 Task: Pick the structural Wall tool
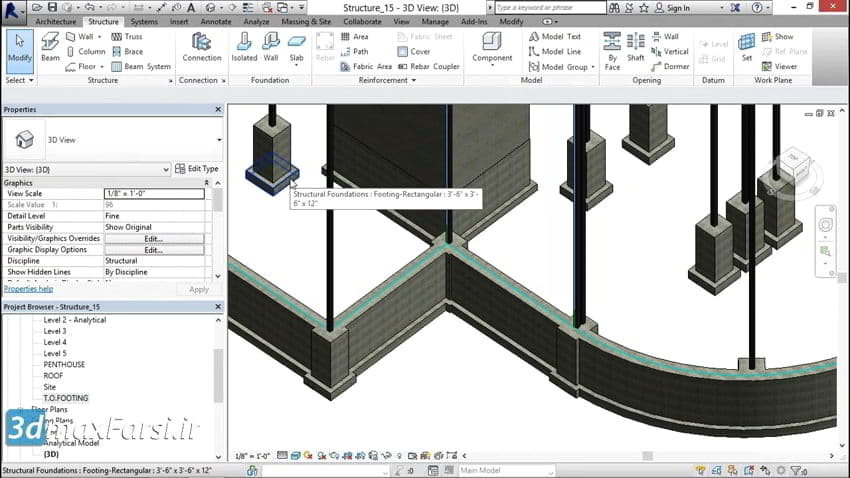83,36
